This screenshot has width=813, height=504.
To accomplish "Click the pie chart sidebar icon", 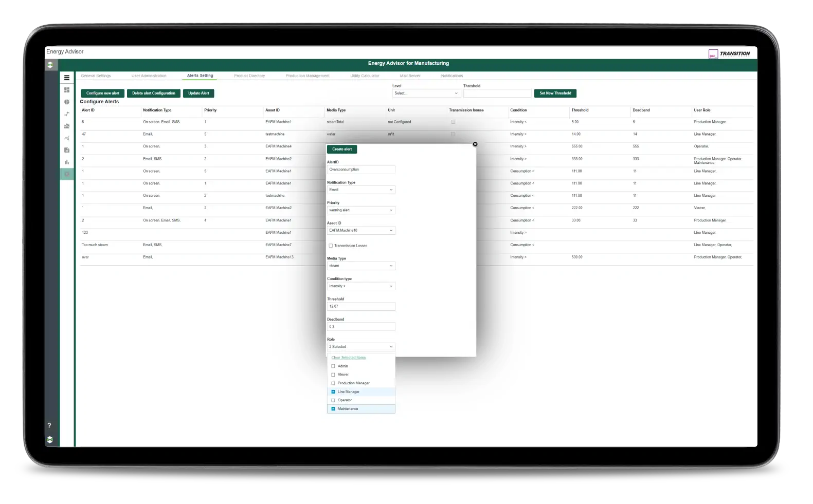I will pos(67,102).
